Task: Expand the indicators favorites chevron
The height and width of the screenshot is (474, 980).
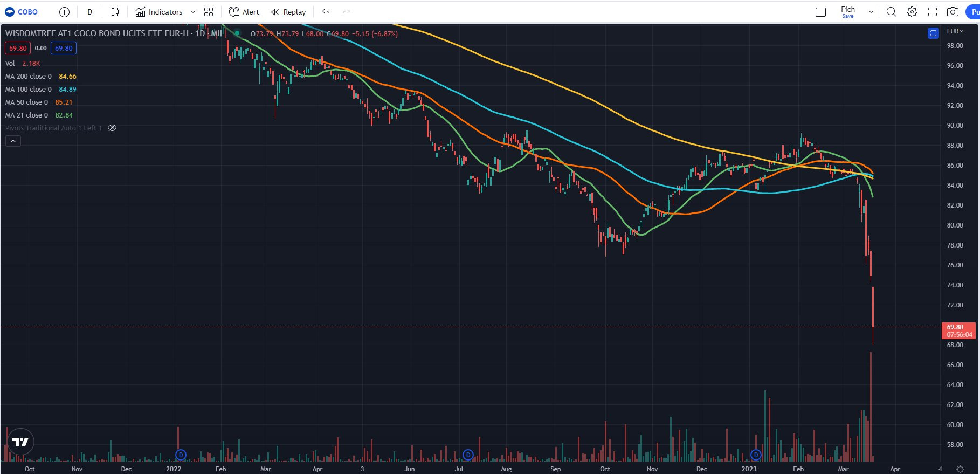Action: [x=193, y=12]
